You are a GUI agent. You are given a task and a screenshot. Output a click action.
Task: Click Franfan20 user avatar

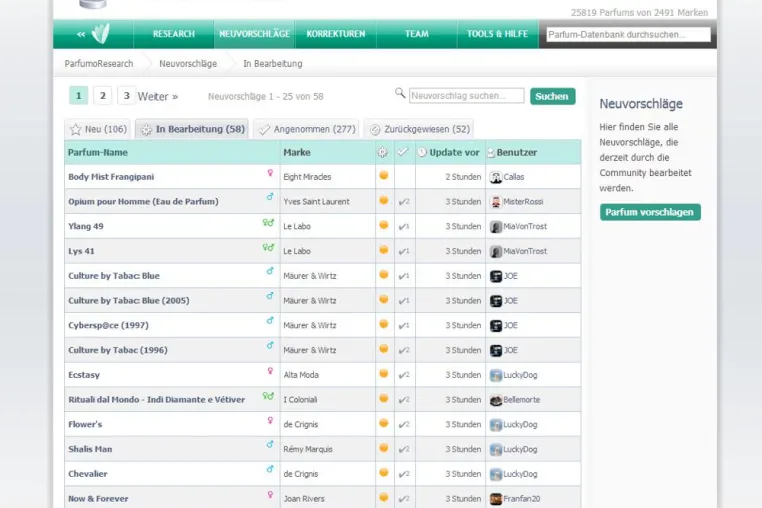coord(496,499)
